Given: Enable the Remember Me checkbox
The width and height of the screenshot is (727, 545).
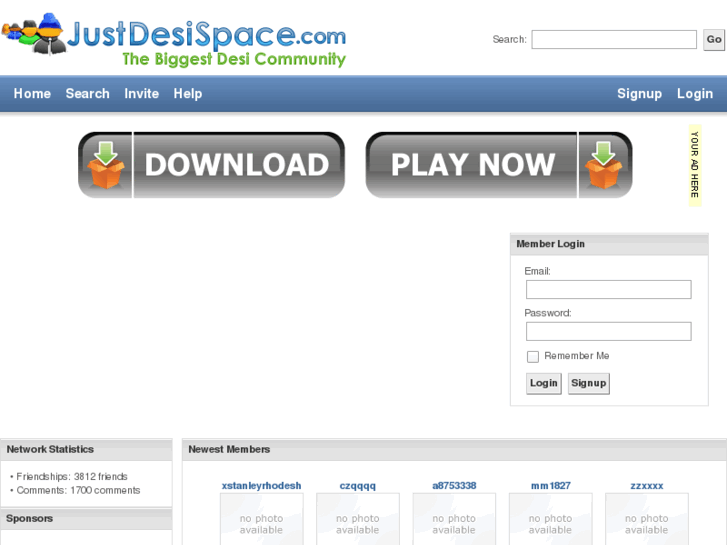Looking at the screenshot, I should pos(533,356).
